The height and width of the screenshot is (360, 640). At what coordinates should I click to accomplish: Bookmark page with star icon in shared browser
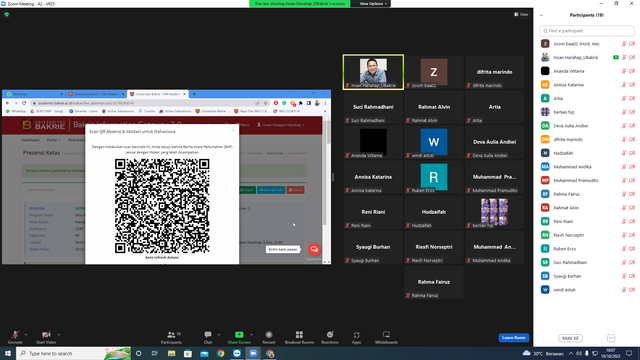[266, 103]
